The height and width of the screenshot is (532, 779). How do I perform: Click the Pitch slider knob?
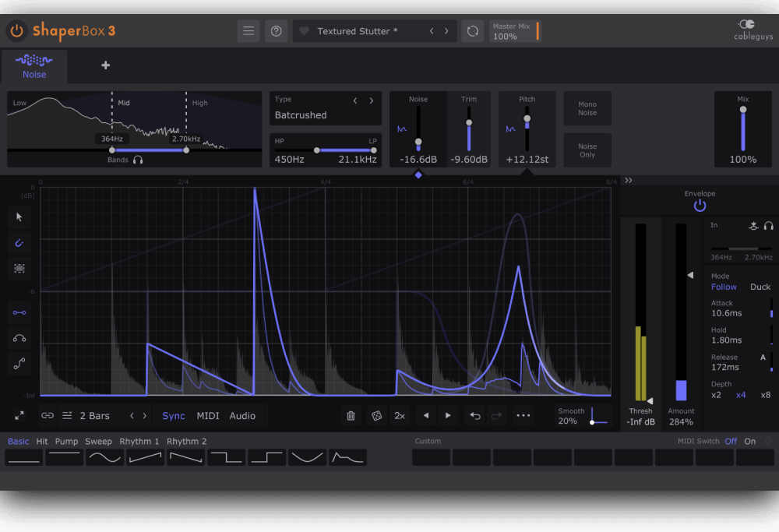[527, 118]
